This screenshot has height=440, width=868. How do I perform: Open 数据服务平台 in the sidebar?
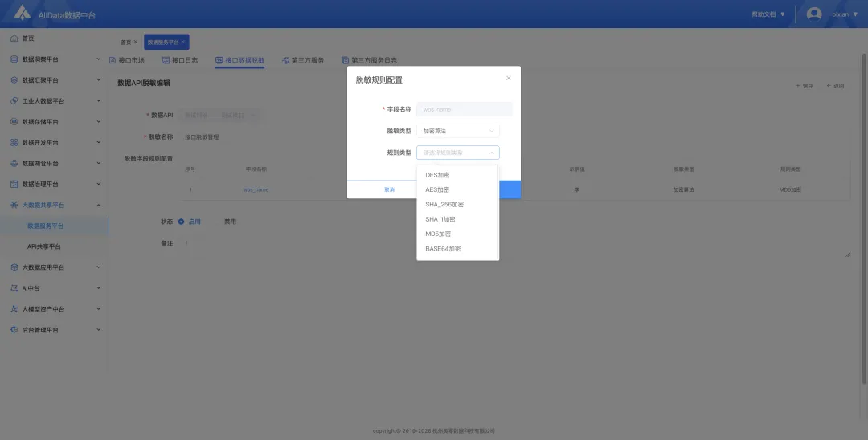[54, 226]
